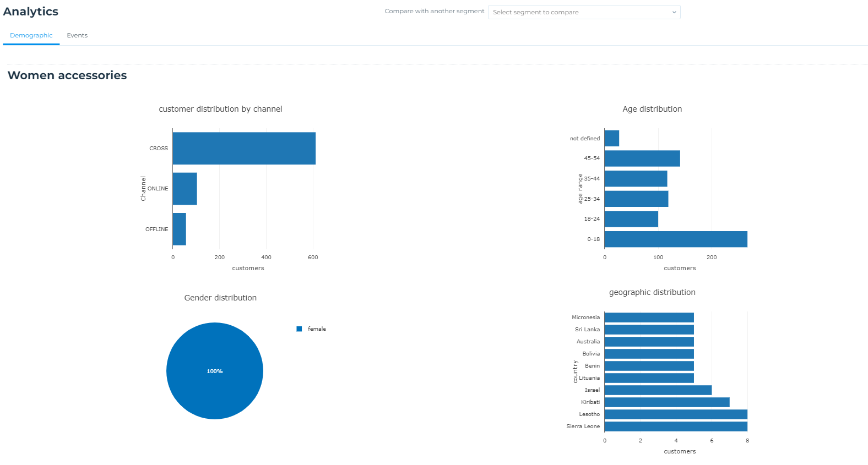Click the CROSS channel bar
Image resolution: width=868 pixels, height=465 pixels.
pyautogui.click(x=244, y=148)
